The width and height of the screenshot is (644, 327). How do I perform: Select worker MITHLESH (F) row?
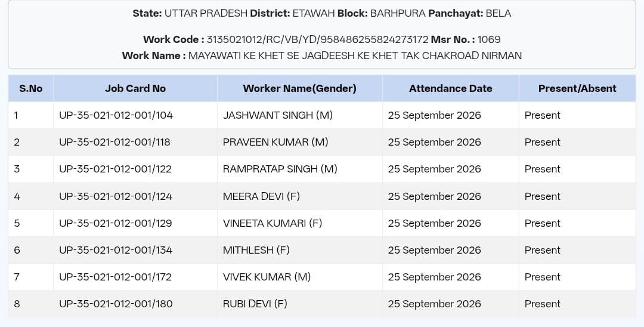321,250
